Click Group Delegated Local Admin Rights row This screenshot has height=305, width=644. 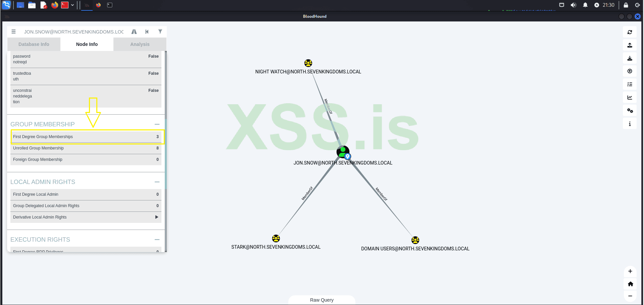(86, 206)
